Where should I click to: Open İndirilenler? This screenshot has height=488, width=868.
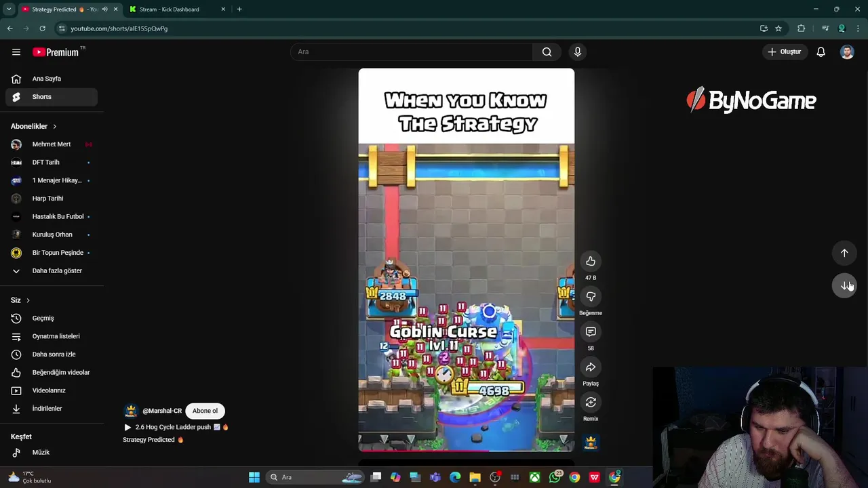[x=52, y=409]
